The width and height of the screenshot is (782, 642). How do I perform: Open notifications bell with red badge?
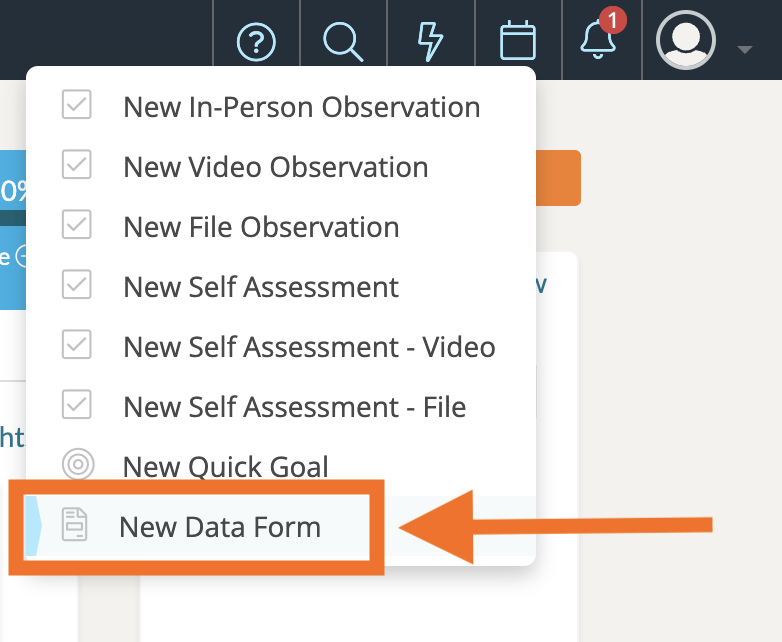[598, 40]
